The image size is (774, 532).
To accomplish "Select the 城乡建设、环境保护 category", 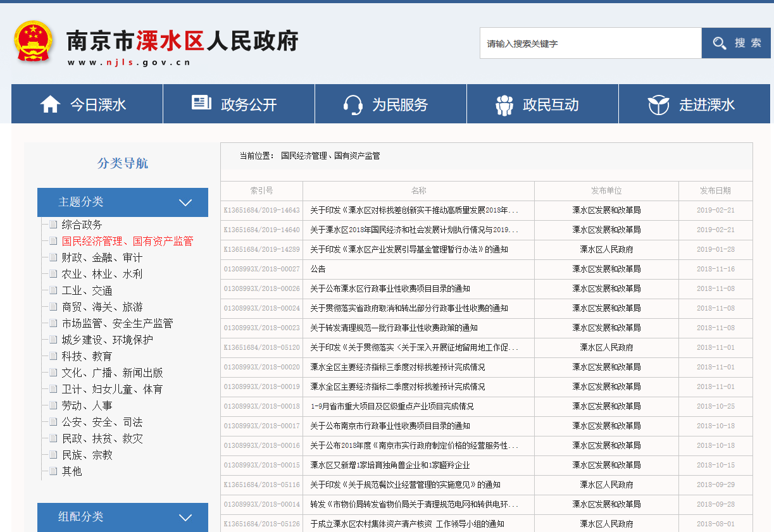I will [x=107, y=340].
